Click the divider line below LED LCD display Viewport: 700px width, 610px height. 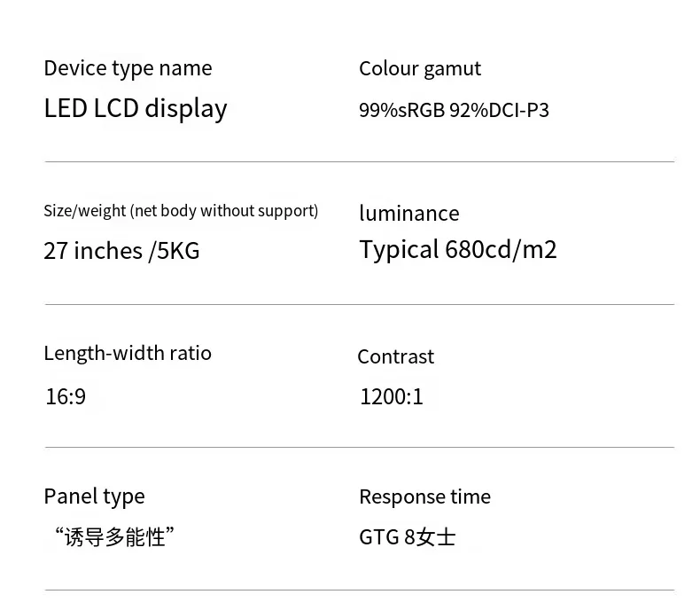(x=359, y=162)
